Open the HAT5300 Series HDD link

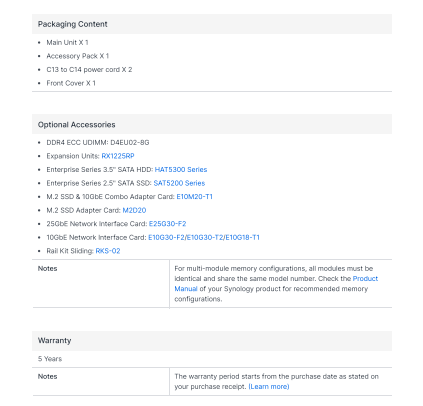181,170
